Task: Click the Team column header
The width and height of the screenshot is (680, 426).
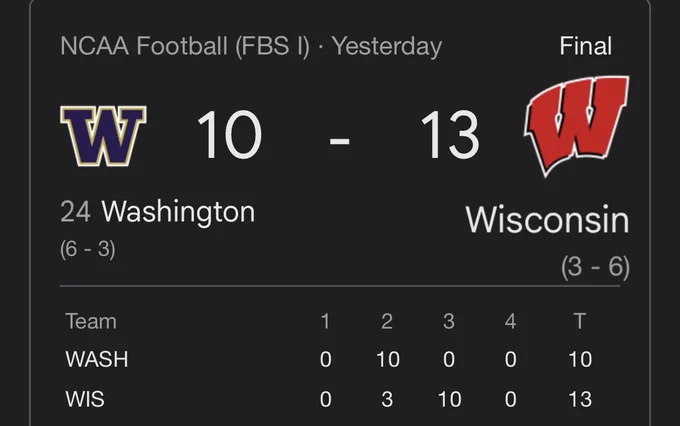Action: point(91,321)
